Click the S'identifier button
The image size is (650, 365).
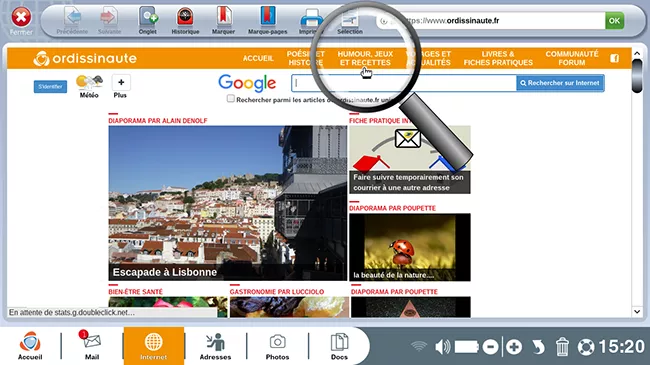50,87
